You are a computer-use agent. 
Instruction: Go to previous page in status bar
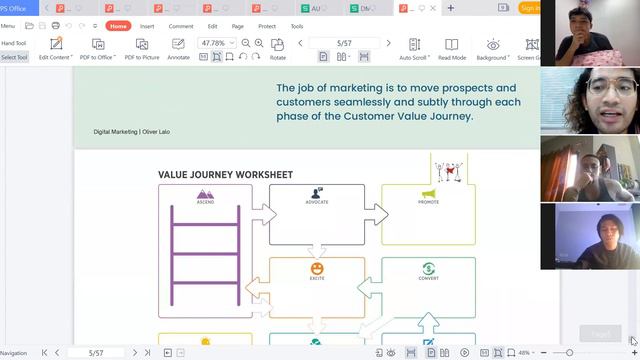pos(57,353)
